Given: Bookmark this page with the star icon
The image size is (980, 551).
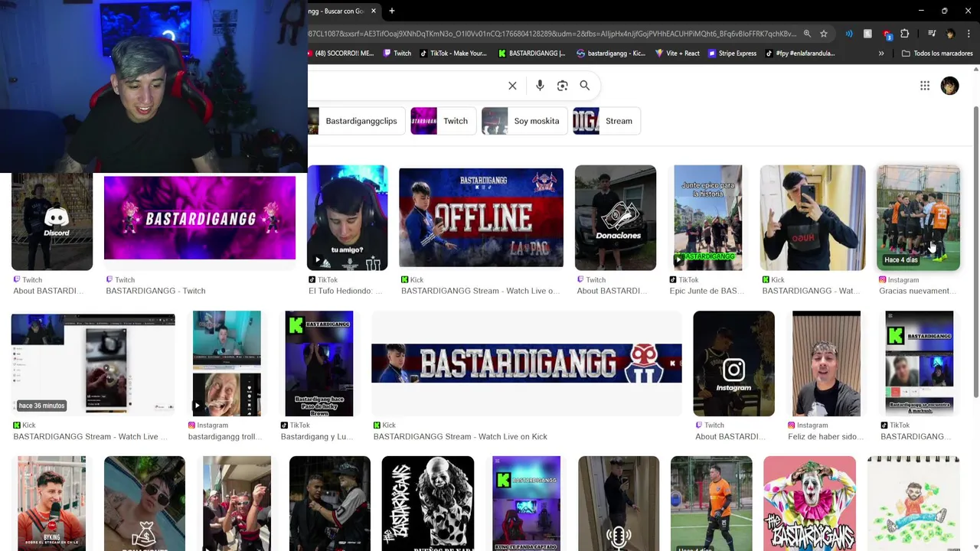Looking at the screenshot, I should tap(824, 34).
